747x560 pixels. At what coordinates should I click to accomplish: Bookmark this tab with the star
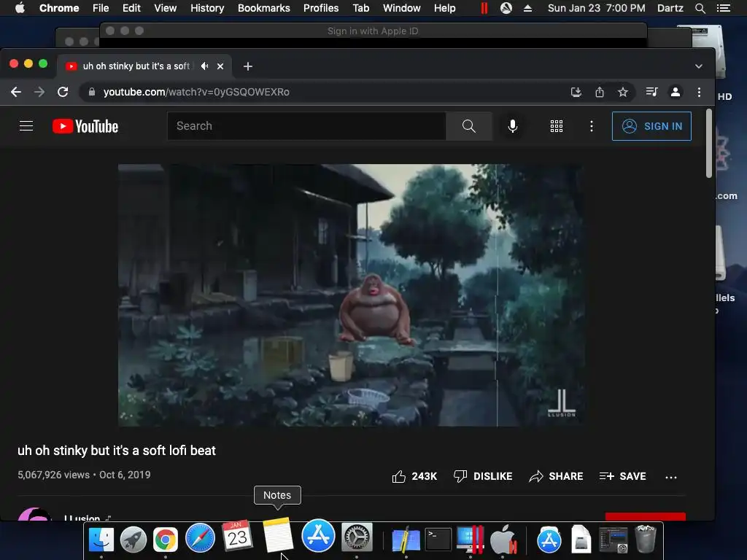coord(623,92)
